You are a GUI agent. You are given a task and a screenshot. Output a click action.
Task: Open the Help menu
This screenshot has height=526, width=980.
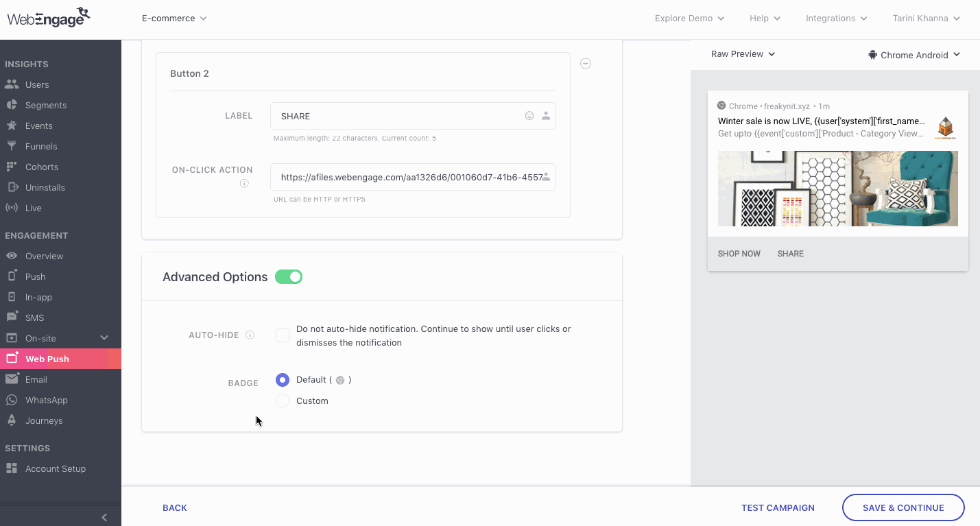(764, 19)
